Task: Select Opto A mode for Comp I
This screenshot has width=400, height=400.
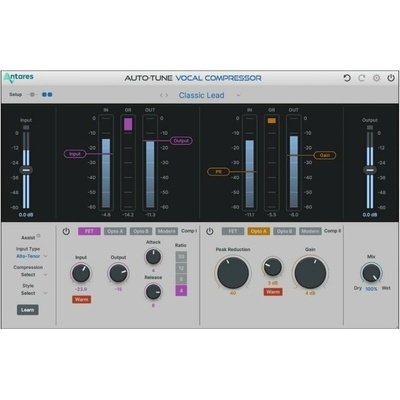Action: pos(115,231)
